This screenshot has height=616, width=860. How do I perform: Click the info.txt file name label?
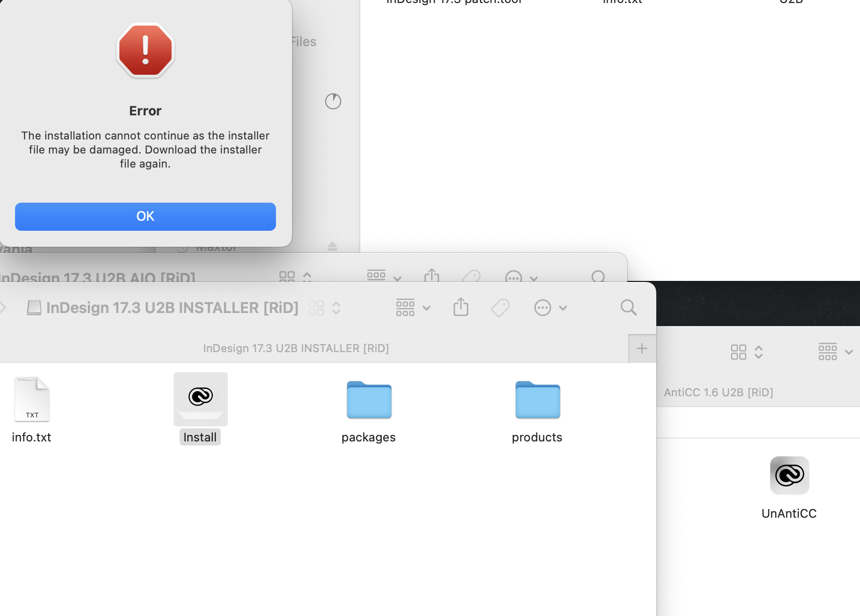coord(32,437)
